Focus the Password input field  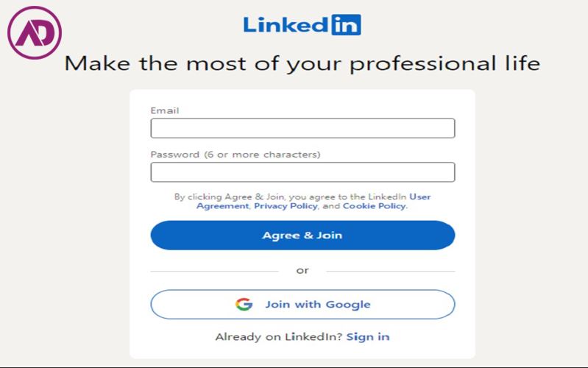click(302, 172)
